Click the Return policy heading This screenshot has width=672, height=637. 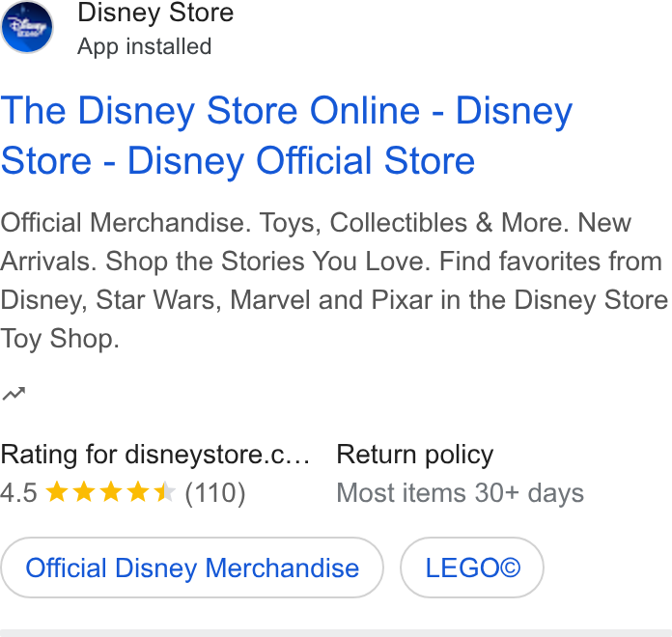pyautogui.click(x=415, y=455)
